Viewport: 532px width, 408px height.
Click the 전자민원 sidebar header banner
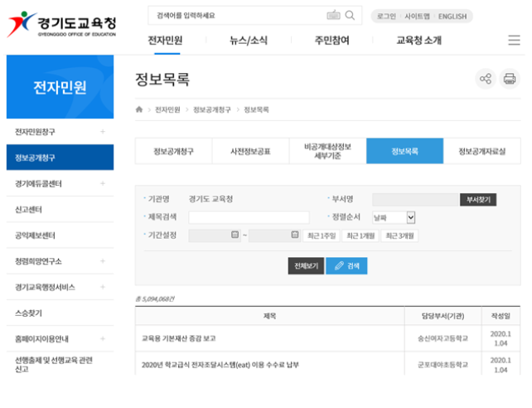pos(60,87)
